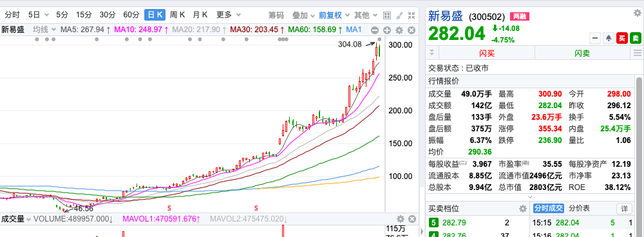Toggle the 筹码 chip distribution view
The width and height of the screenshot is (644, 237).
276,15
